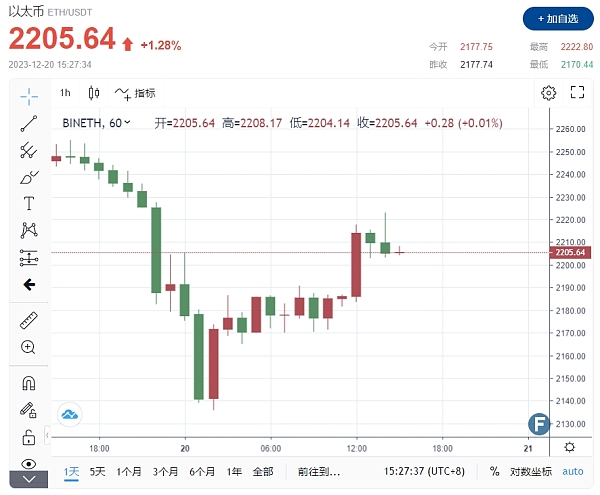Select the text annotation tool
This screenshot has width=600, height=495.
coord(28,203)
